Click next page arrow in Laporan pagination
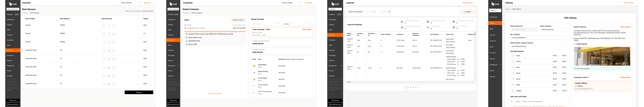Screen dimensions: 644x107 pyautogui.click(x=418, y=87)
